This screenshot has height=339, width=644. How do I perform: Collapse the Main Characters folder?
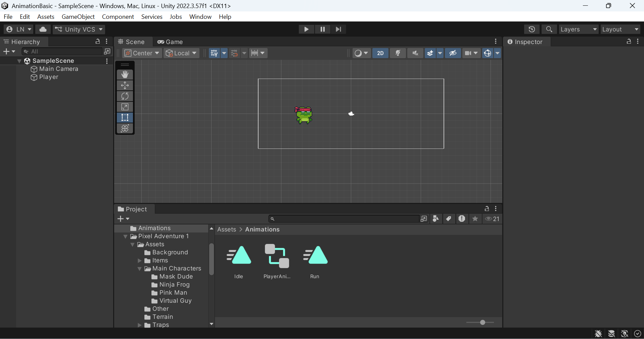(140, 269)
